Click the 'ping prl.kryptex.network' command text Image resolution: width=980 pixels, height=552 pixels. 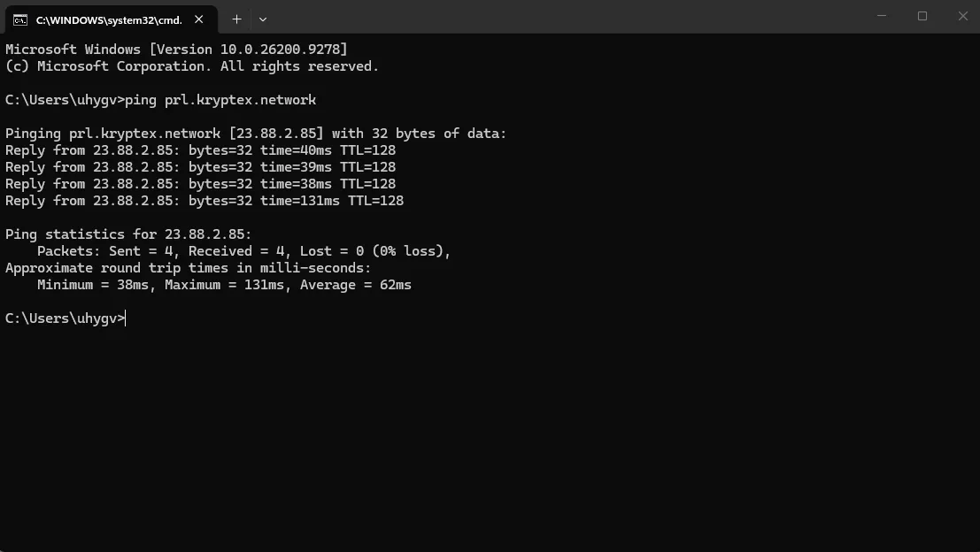(220, 100)
